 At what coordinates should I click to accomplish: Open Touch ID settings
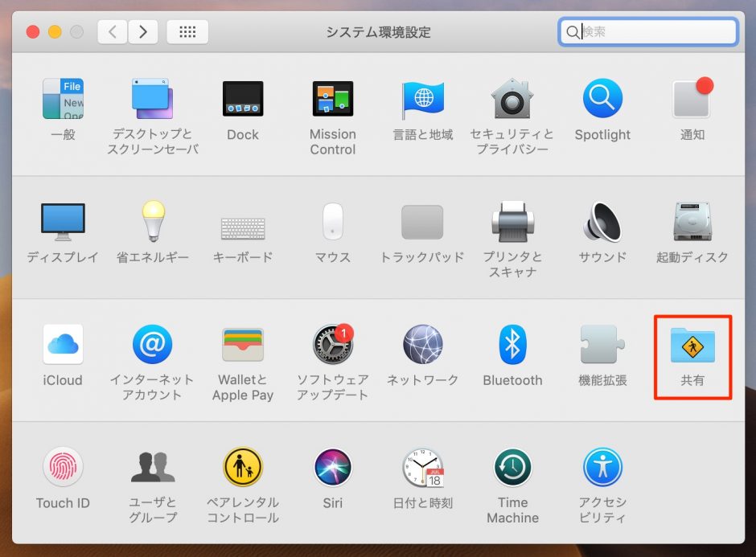click(x=63, y=469)
